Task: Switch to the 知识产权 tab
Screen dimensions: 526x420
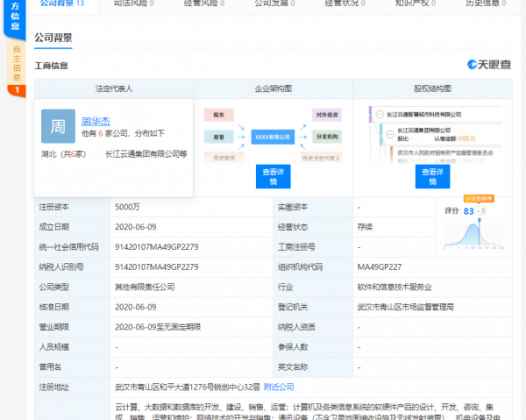Action: (415, 3)
